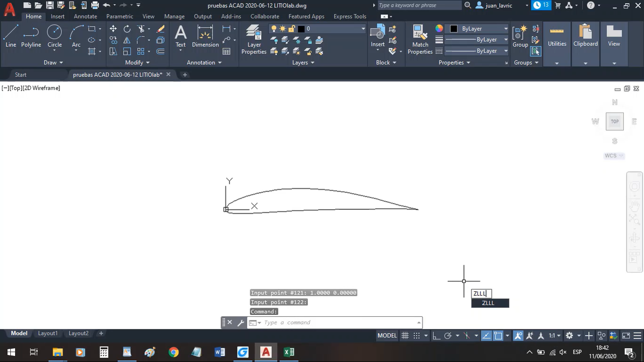Toggle object snap square icon in status bar

(x=498, y=336)
